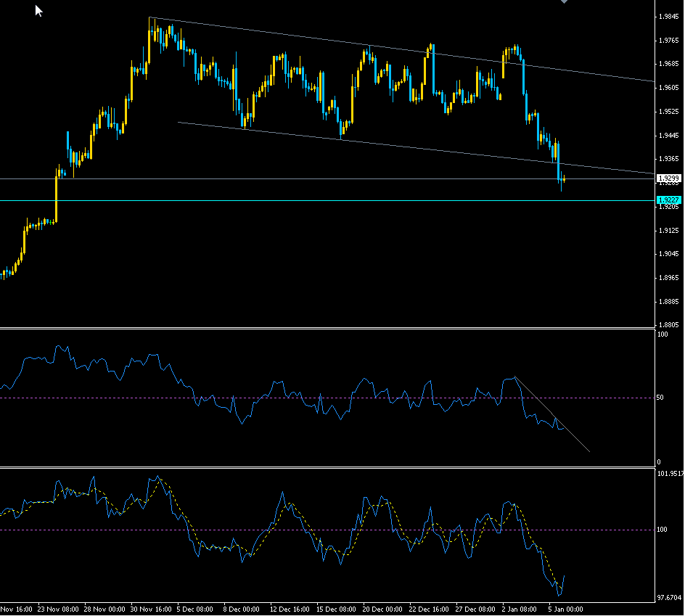Click the 1.9765 price scale label
Screen dimensions: 685x616
tap(668, 41)
